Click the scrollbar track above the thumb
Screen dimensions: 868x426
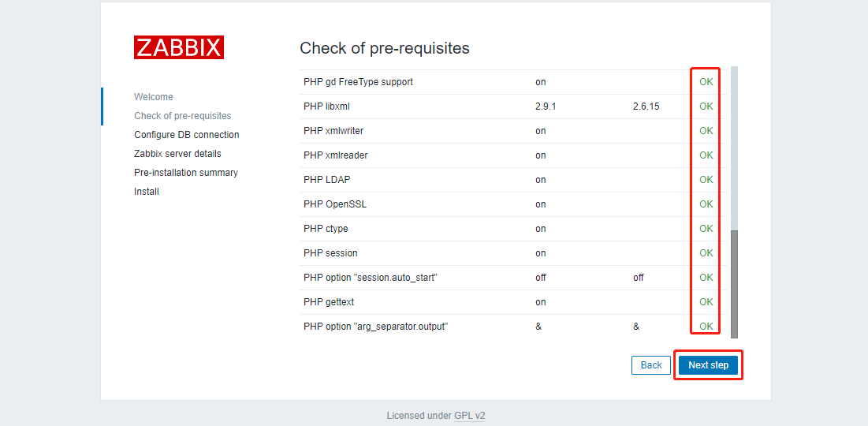pyautogui.click(x=734, y=148)
